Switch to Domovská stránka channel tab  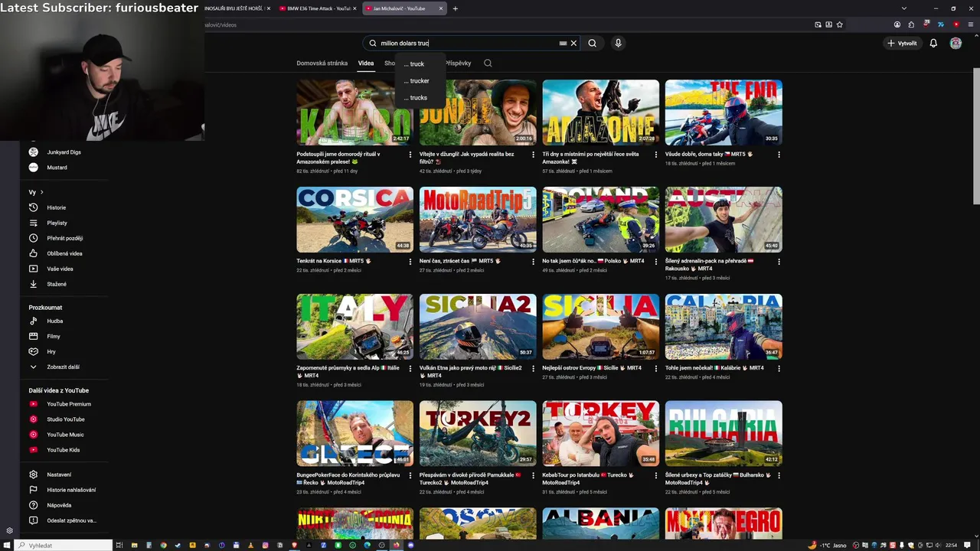click(x=322, y=64)
